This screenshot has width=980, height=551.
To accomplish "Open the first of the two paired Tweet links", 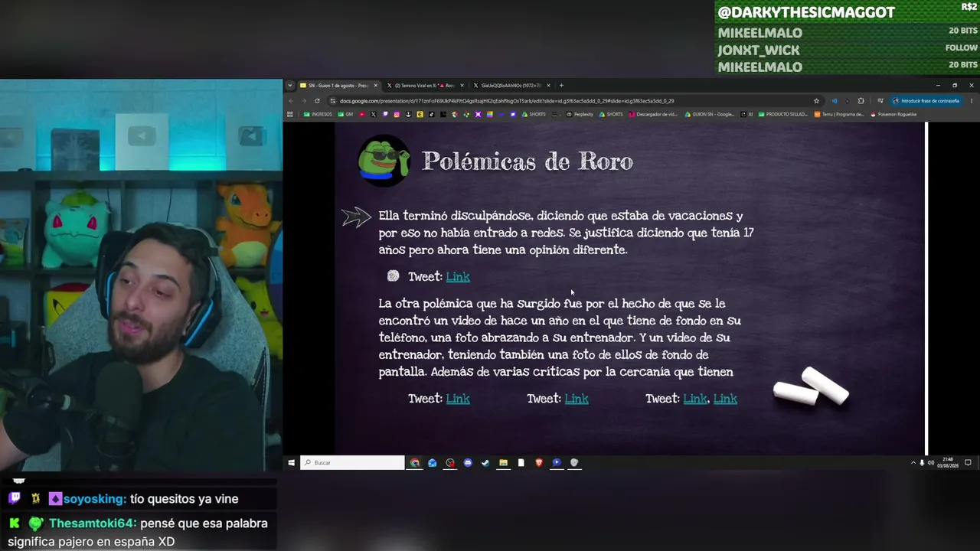I will 695,399.
